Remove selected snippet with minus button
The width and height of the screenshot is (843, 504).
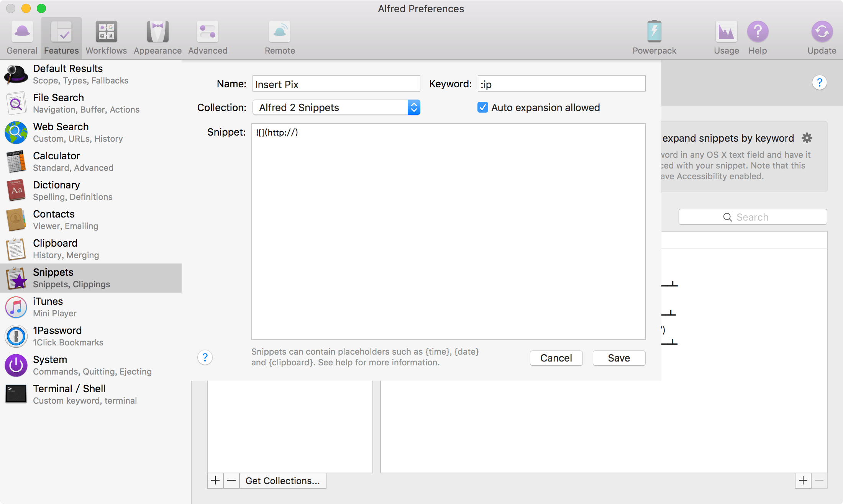[x=819, y=480]
